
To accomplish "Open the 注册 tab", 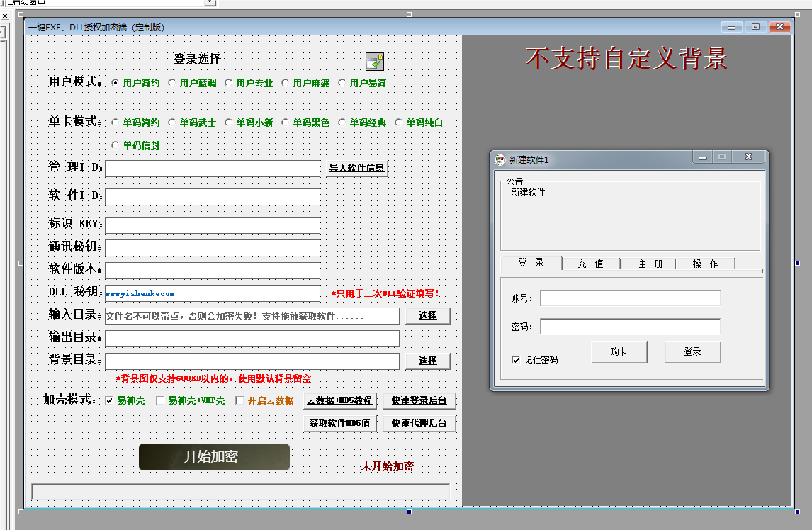I will [x=649, y=264].
